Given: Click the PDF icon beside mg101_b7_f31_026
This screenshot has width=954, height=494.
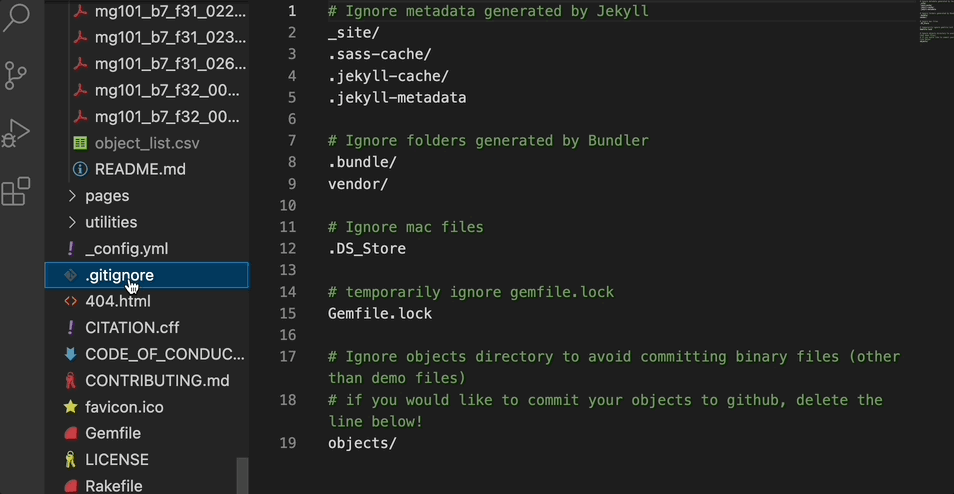Looking at the screenshot, I should tap(80, 64).
